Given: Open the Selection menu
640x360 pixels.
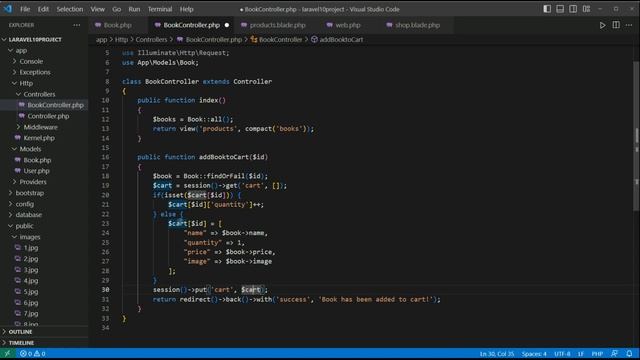Looking at the screenshot, I should (x=70, y=9).
